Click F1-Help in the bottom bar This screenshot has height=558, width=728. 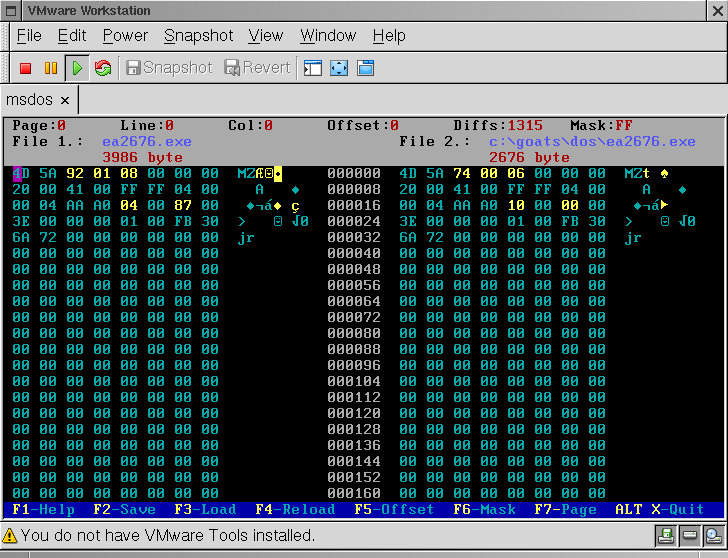(x=44, y=510)
